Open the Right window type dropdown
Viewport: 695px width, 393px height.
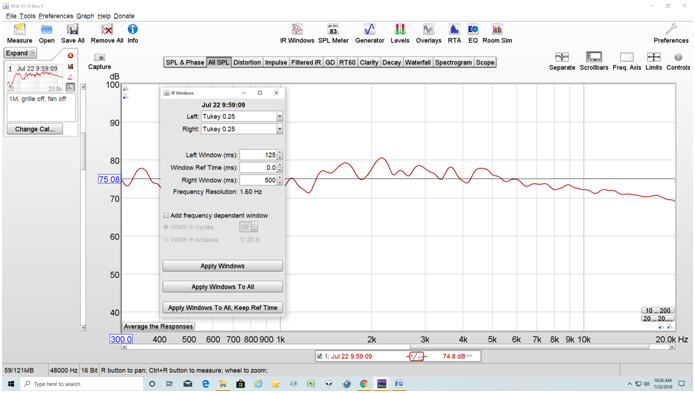tap(280, 129)
